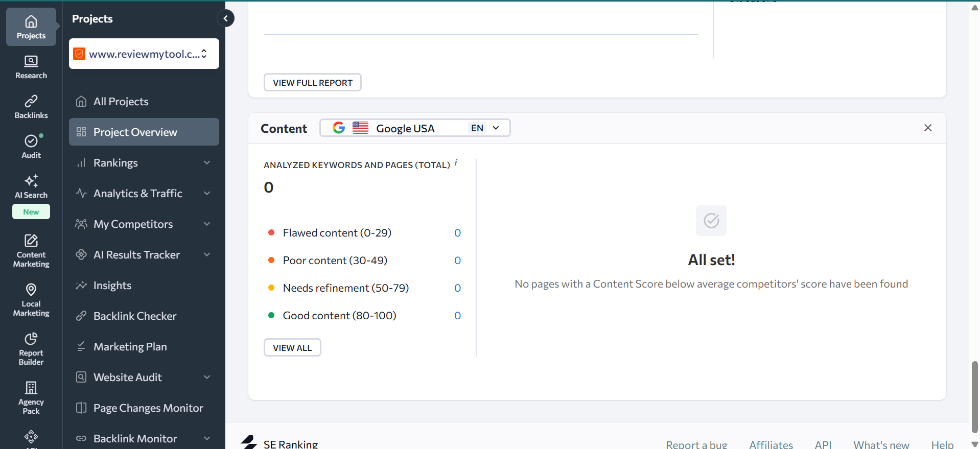Expand the Rankings submenu chevron
Viewport: 980px width, 449px height.
click(x=207, y=162)
